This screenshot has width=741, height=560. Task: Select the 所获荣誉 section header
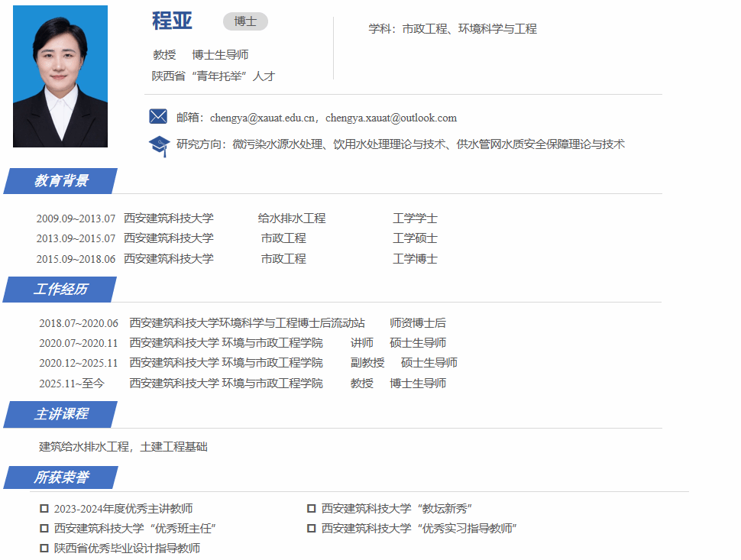pyautogui.click(x=61, y=477)
